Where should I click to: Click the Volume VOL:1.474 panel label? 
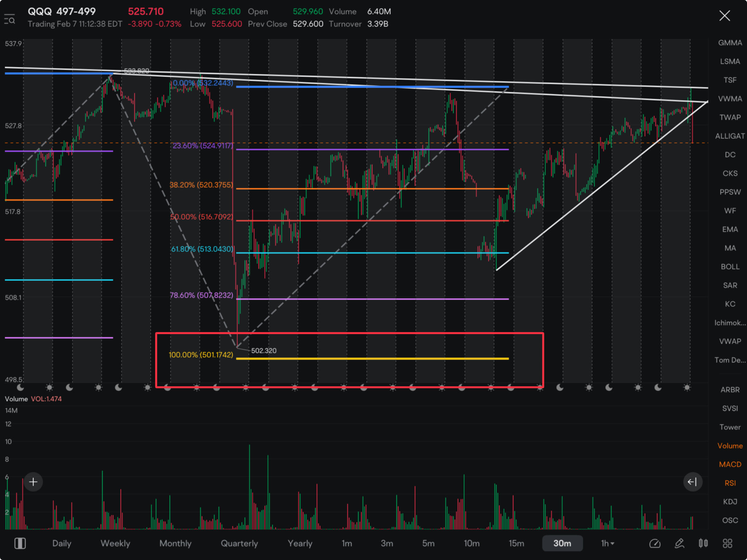pos(33,399)
